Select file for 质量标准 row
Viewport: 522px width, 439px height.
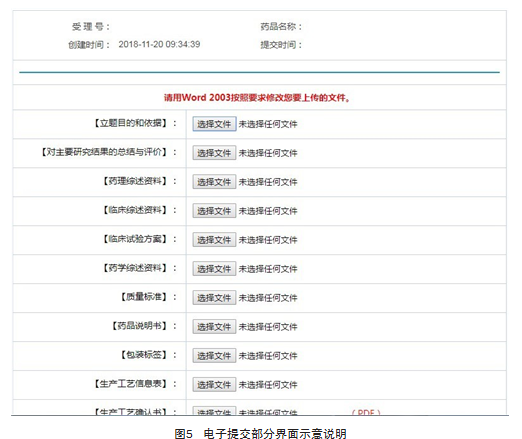[214, 298]
